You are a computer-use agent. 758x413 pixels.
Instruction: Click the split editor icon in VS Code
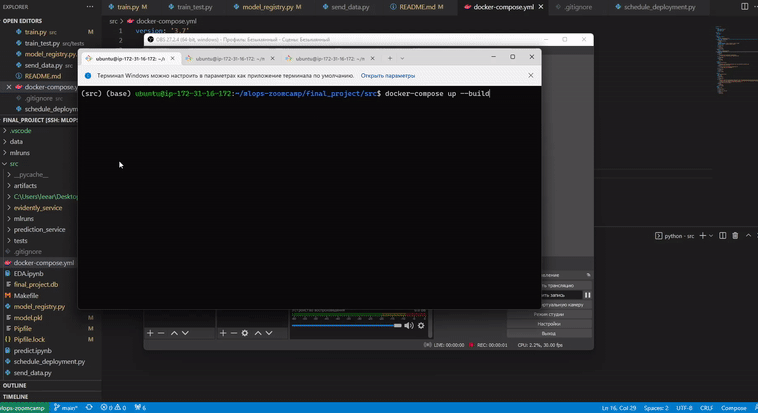744,7
